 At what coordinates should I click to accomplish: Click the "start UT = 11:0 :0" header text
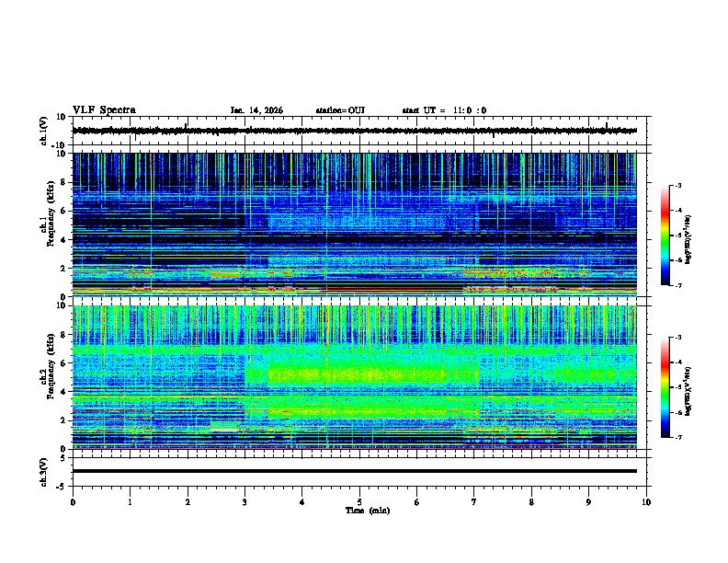click(444, 110)
